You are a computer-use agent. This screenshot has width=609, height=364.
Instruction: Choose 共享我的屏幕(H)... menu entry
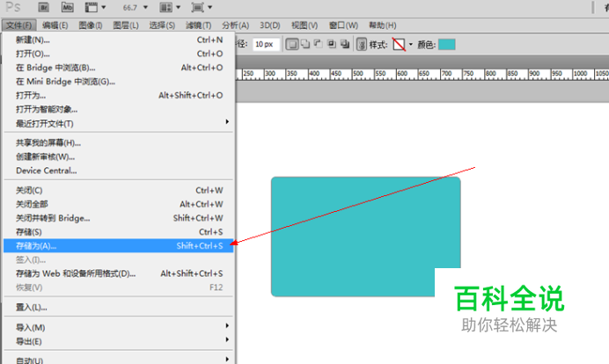[119, 142]
